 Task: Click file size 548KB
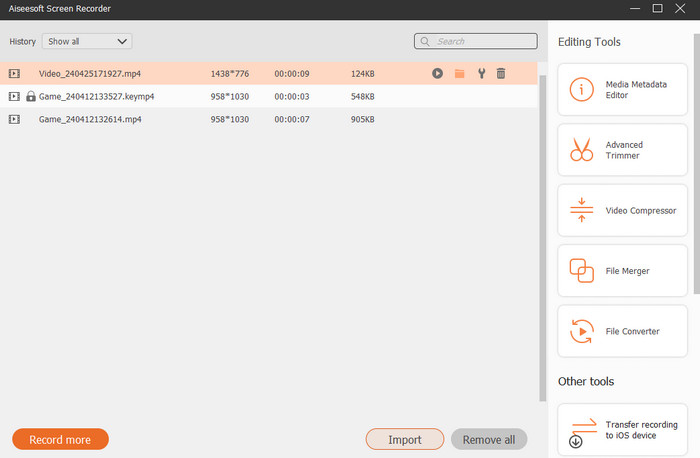[x=362, y=96]
